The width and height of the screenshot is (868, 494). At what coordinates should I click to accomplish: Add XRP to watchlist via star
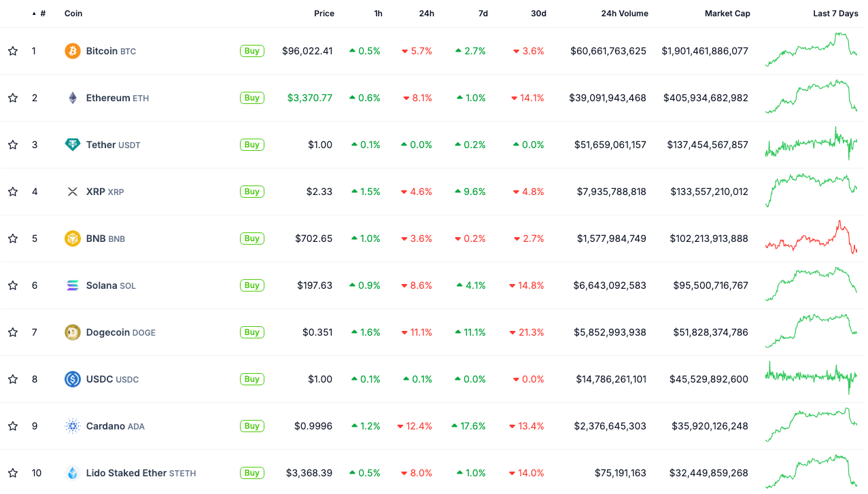pyautogui.click(x=13, y=192)
